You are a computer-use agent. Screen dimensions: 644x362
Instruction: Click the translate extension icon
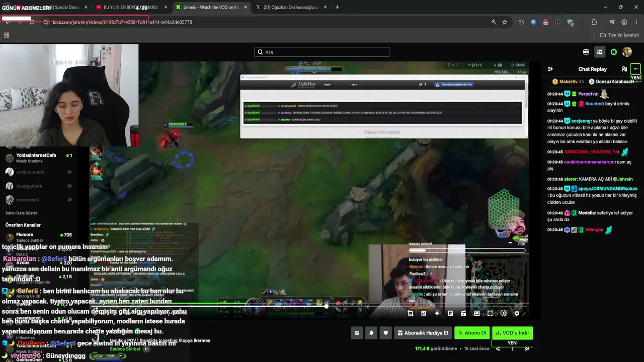(x=521, y=22)
